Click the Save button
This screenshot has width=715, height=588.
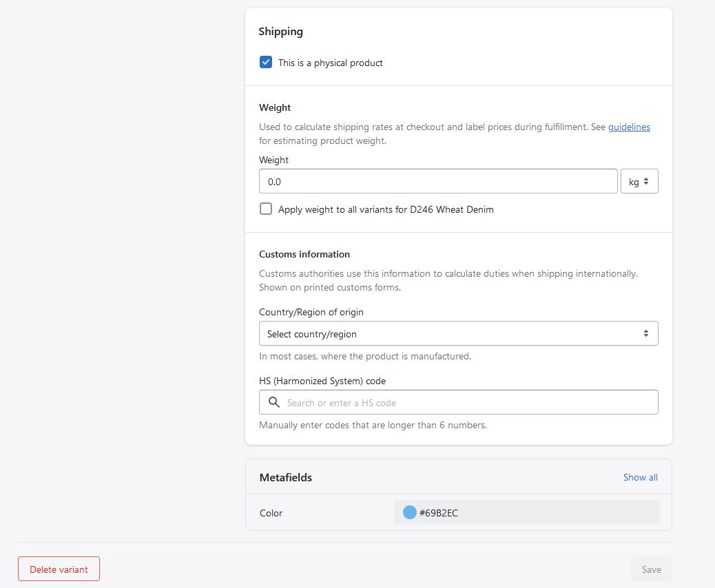pos(651,569)
